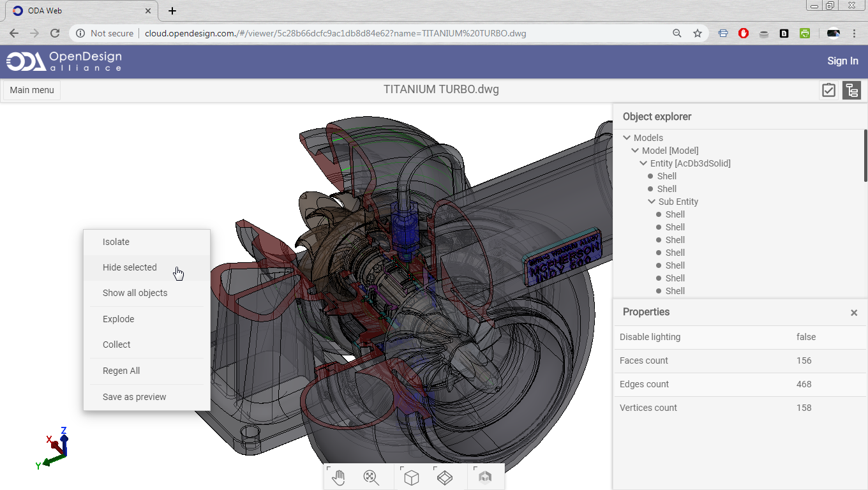Select Save as preview
The width and height of the screenshot is (868, 490).
tap(147, 397)
